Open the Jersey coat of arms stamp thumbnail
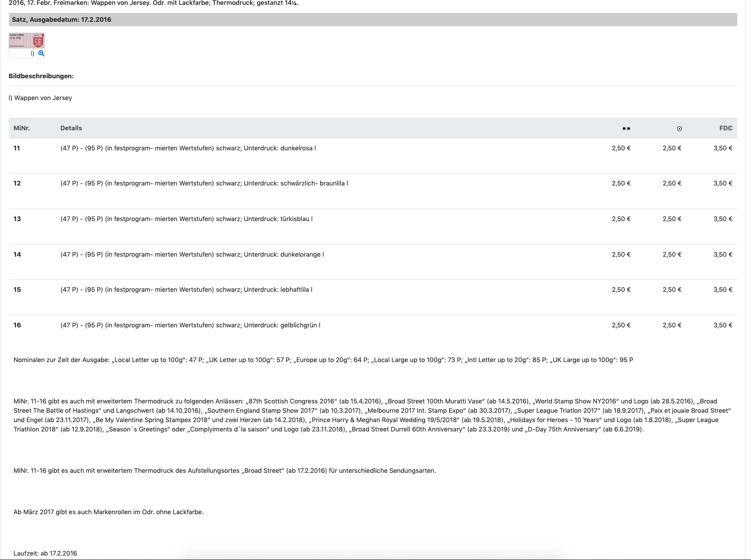Image resolution: width=751 pixels, height=560 pixels. tap(27, 40)
